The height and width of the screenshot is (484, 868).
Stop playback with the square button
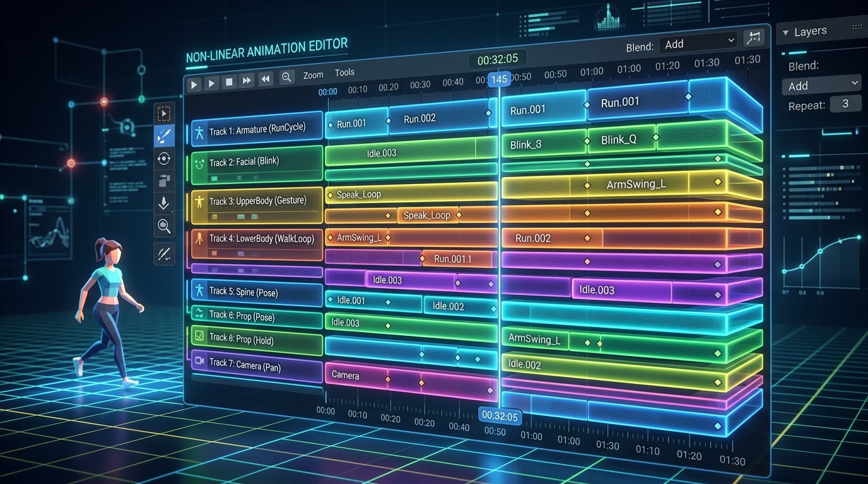[x=230, y=82]
